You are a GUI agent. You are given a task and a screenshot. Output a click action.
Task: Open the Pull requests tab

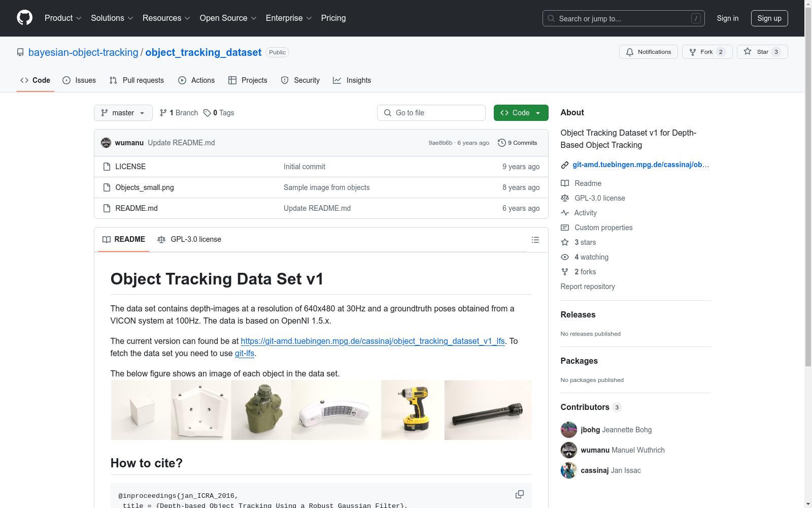point(137,80)
